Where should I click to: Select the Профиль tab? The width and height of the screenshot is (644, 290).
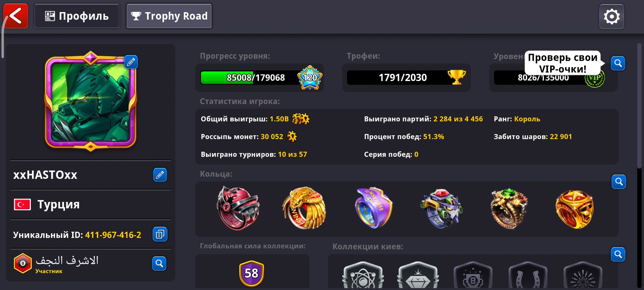coord(77,16)
